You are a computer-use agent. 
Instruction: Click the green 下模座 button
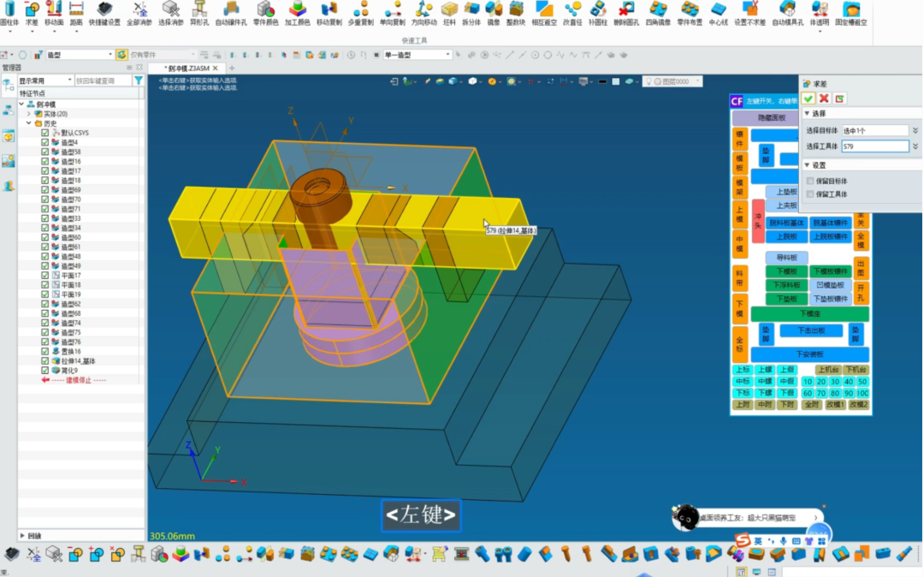point(809,314)
